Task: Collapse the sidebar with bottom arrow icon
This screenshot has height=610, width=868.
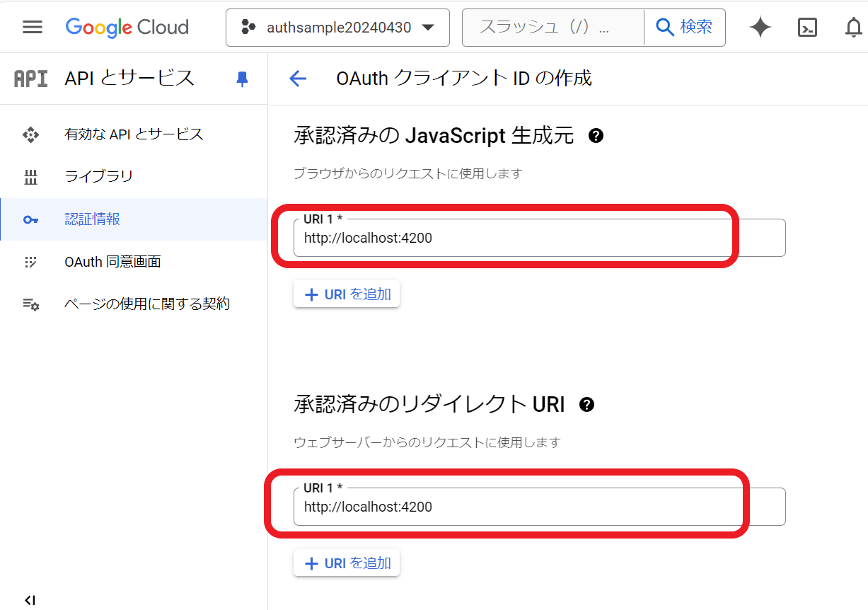Action: pyautogui.click(x=30, y=600)
